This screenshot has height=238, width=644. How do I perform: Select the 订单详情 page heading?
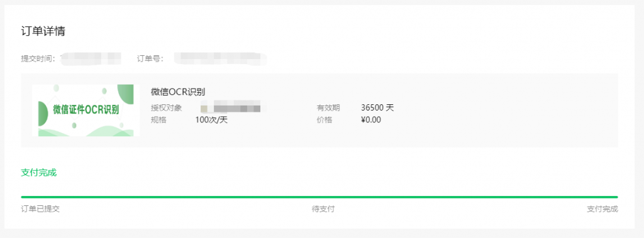pyautogui.click(x=43, y=31)
